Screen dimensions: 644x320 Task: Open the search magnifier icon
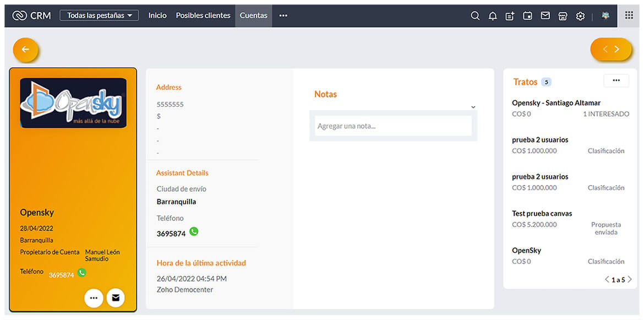[475, 15]
